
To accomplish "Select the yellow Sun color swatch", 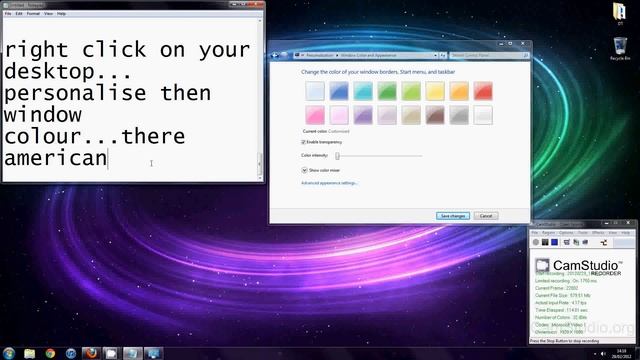I will point(435,91).
